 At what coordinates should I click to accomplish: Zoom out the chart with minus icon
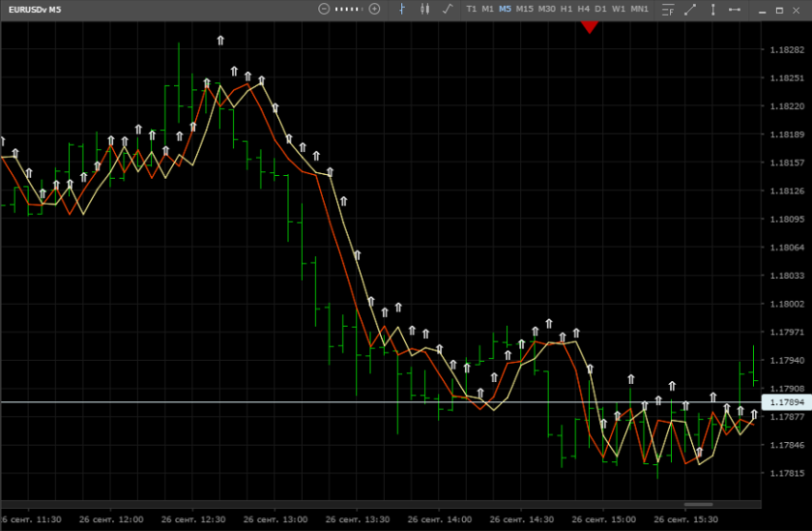click(324, 9)
